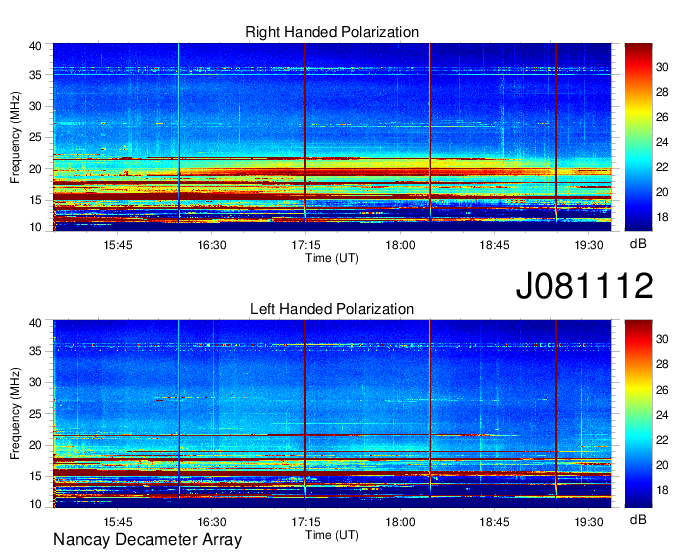Click the 30 dB value on top color bar

click(x=662, y=67)
